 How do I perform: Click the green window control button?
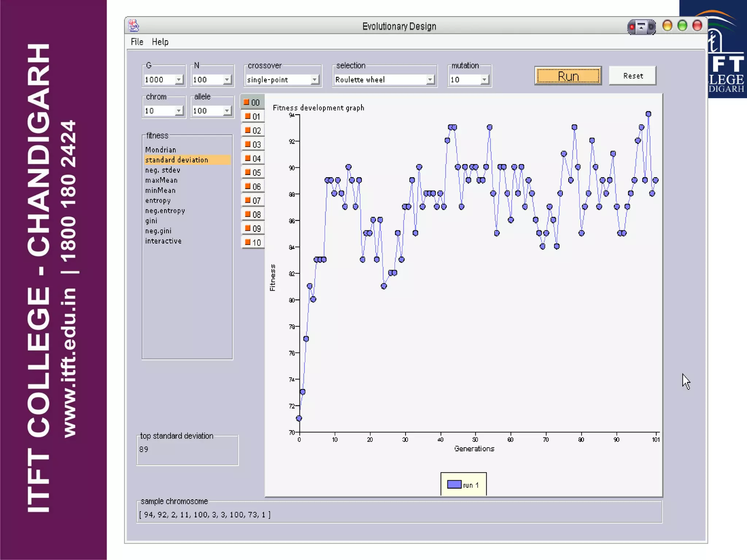(x=682, y=26)
